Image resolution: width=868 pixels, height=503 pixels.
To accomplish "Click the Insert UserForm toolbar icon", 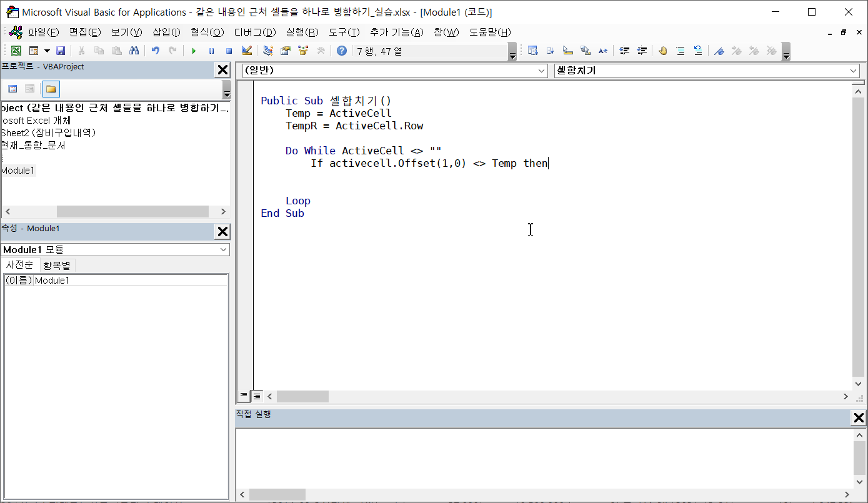I will [x=33, y=51].
